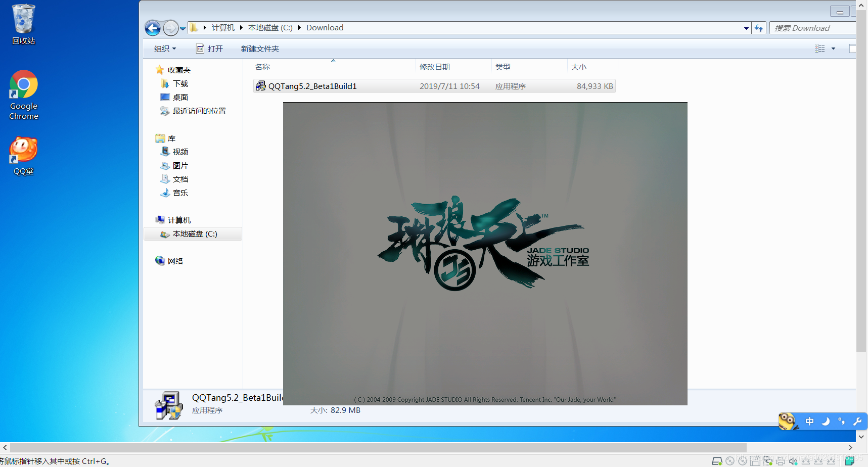Select 本地磁盘 (C:) in navigation pane
The height and width of the screenshot is (467, 868).
pyautogui.click(x=193, y=234)
